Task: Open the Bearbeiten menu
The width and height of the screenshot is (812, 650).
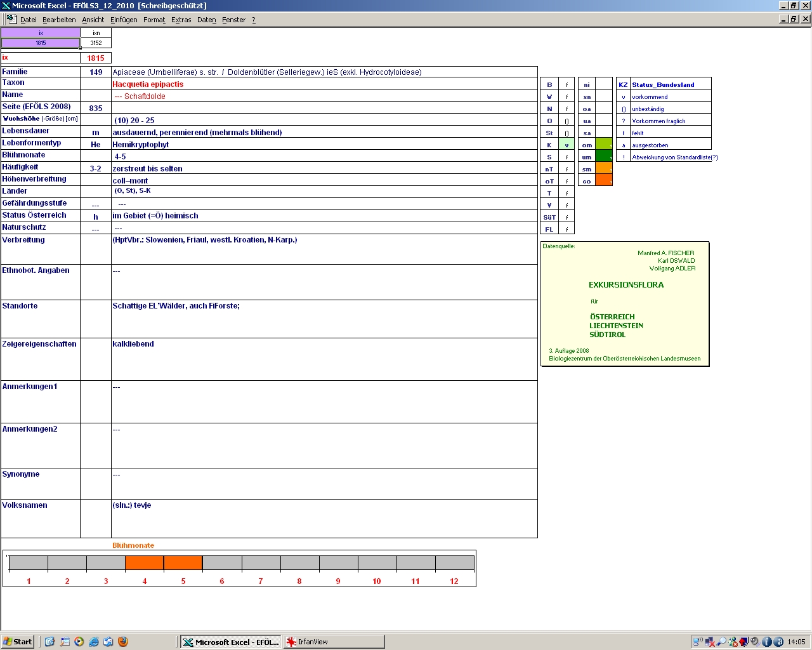Action: [x=59, y=20]
